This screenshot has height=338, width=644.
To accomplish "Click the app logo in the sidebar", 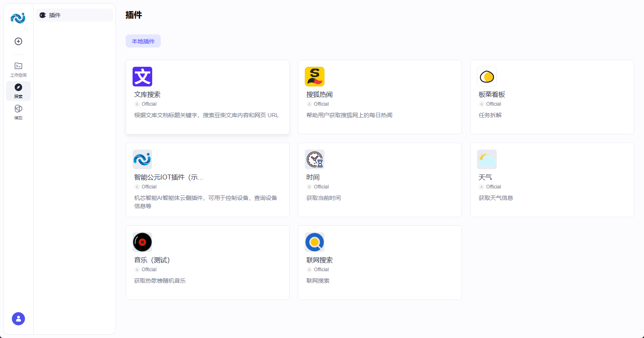I will 18,18.
